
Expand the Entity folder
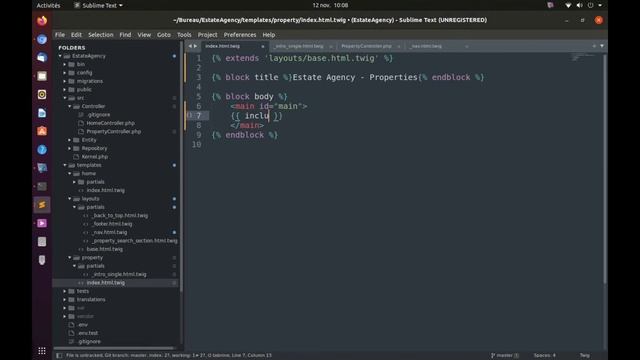(70, 140)
